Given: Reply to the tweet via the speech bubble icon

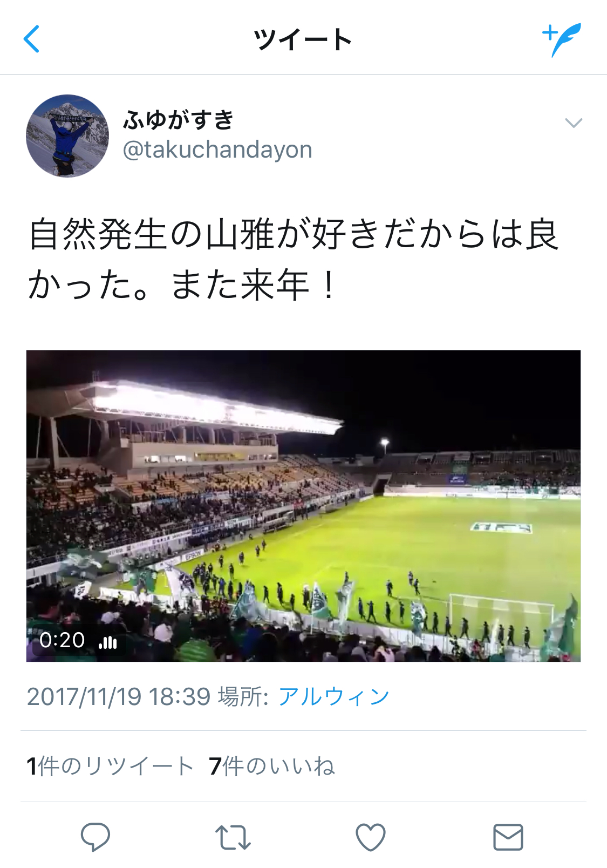Looking at the screenshot, I should click(96, 837).
